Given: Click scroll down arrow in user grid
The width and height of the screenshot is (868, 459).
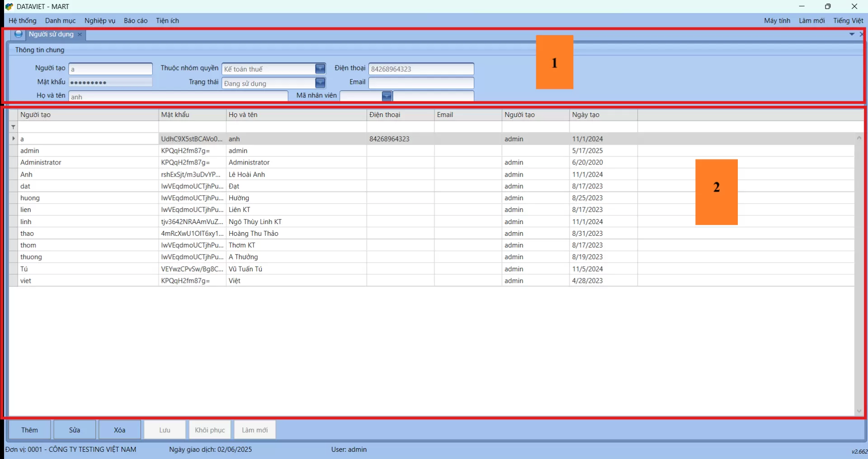Looking at the screenshot, I should pos(859,411).
